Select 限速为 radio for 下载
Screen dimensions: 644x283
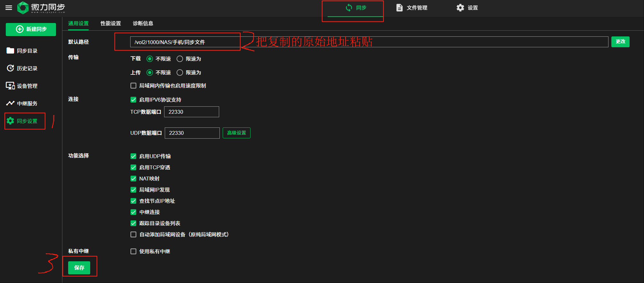point(180,59)
